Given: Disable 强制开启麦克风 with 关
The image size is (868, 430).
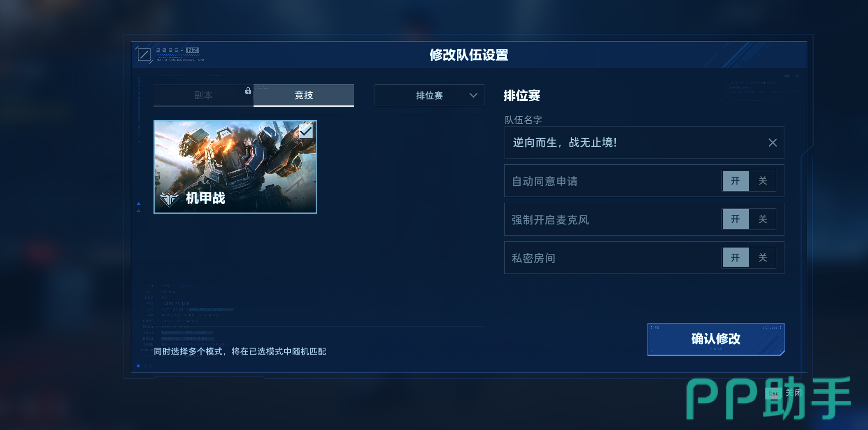Looking at the screenshot, I should point(763,219).
